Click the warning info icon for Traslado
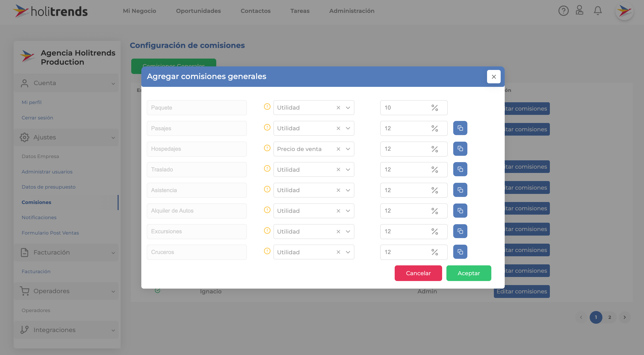The height and width of the screenshot is (355, 644). click(267, 168)
